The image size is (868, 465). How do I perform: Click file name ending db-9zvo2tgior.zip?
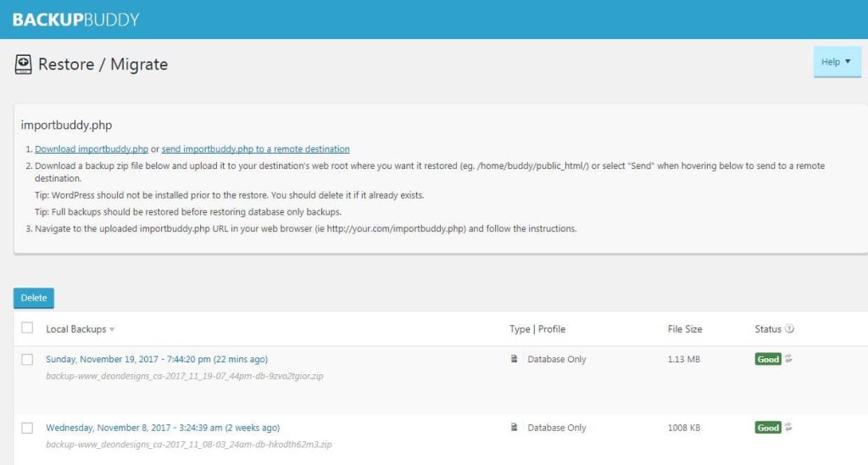point(184,376)
